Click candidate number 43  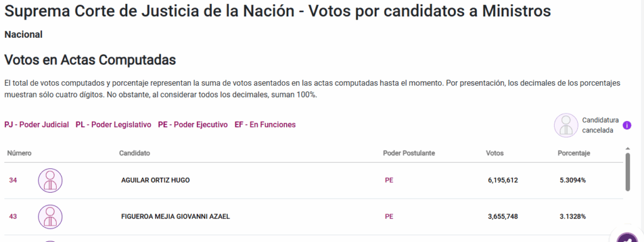point(13,217)
